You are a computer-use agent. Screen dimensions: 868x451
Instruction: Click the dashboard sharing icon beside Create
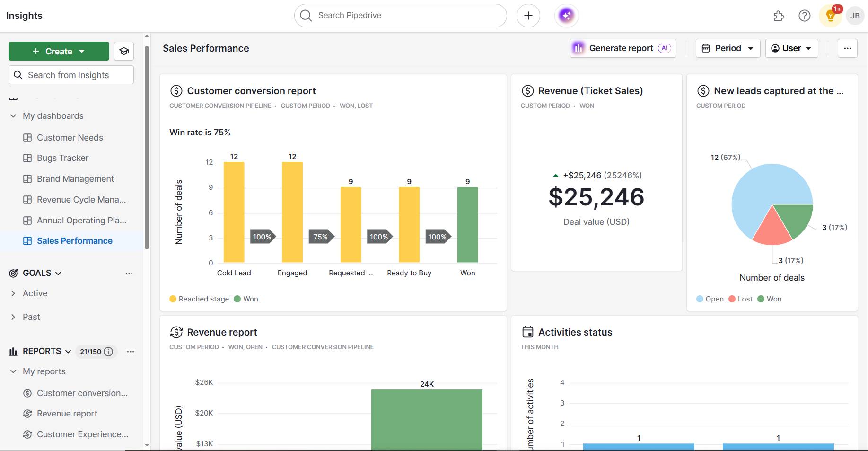123,51
